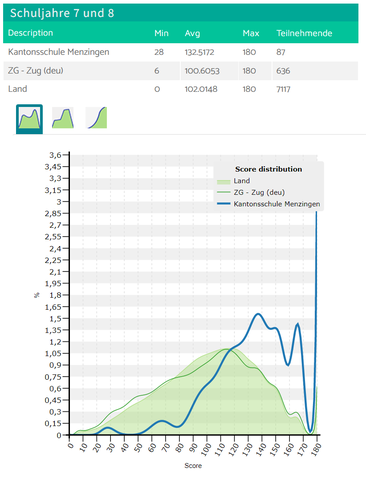Toggle ZG - Zug (deu) legend entry
The height and width of the screenshot is (480, 366).
259,192
